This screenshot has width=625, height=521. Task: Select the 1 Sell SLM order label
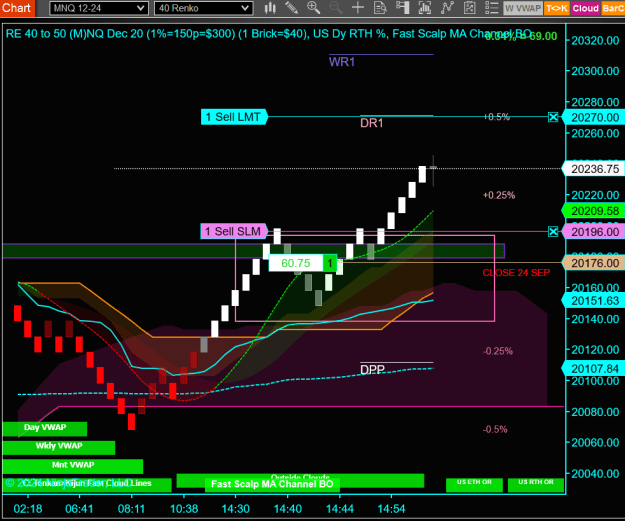[x=234, y=232]
